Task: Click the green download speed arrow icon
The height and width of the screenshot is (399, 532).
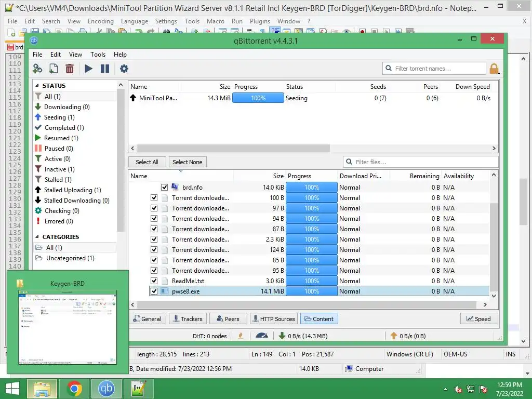Action: pos(282,336)
